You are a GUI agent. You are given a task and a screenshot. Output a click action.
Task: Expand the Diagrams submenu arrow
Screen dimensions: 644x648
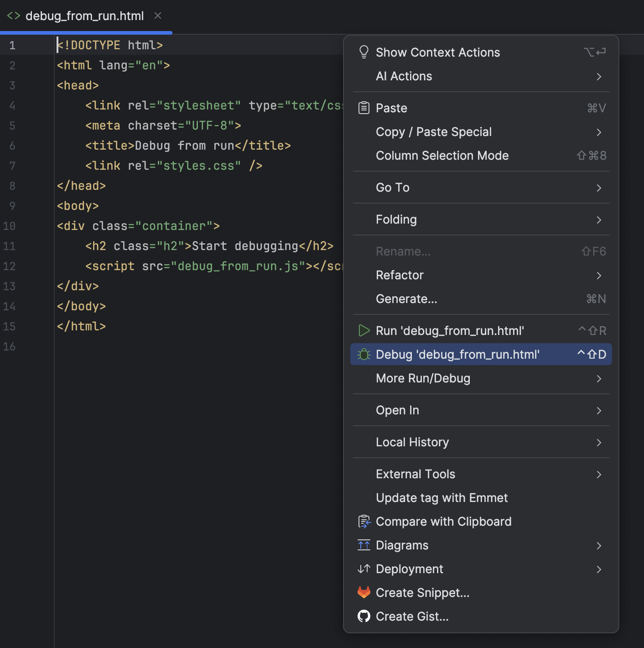coord(599,545)
